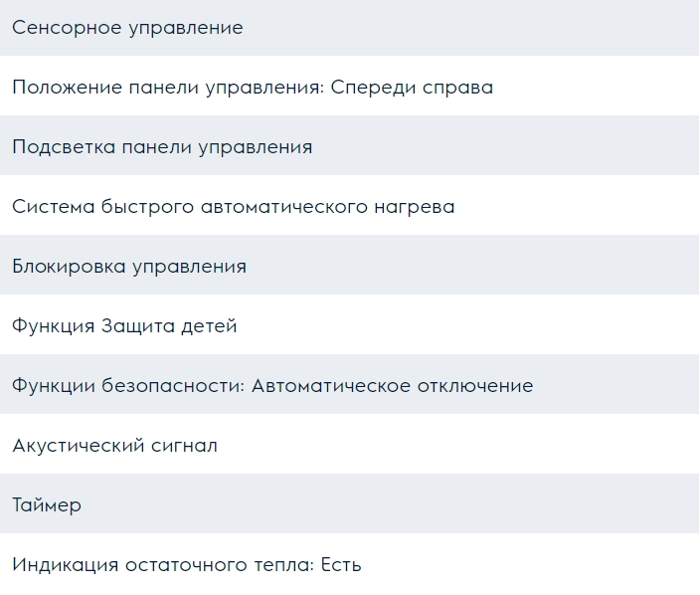Select the "Индикация остаточного тепла" label

(161, 565)
